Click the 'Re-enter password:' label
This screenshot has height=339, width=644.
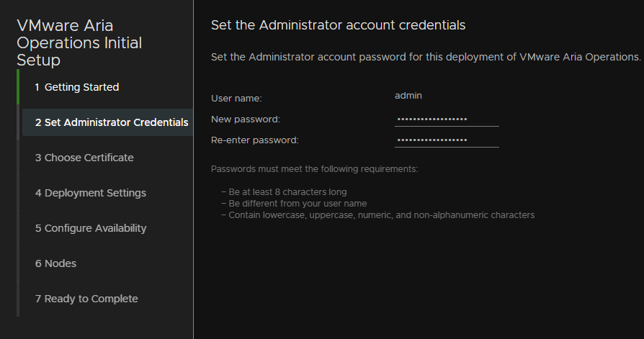(254, 140)
